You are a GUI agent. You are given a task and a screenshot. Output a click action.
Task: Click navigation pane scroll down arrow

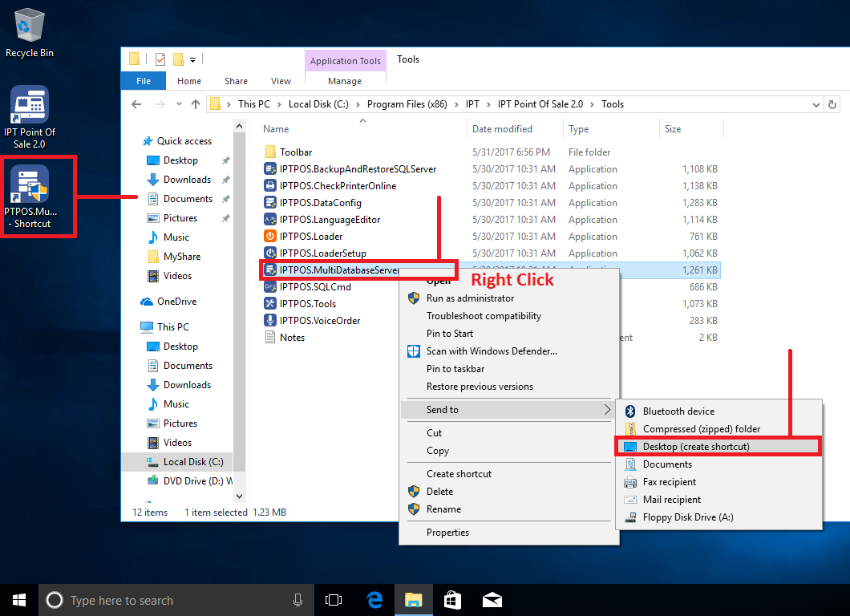(239, 496)
